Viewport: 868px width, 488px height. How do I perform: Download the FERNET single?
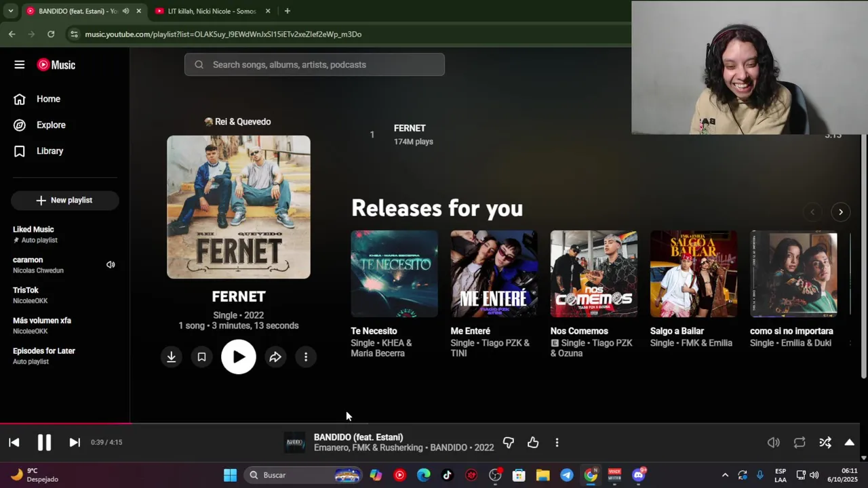[172, 357]
